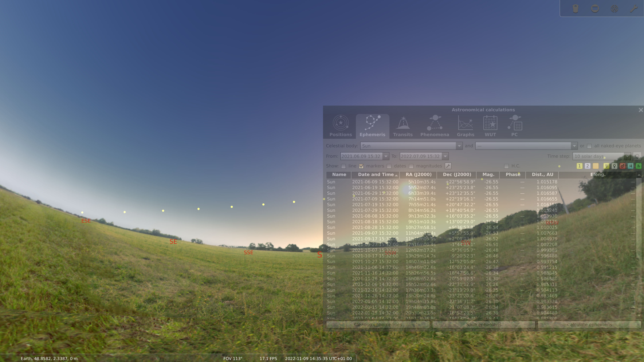Sort by Date and Time column header

click(375, 175)
